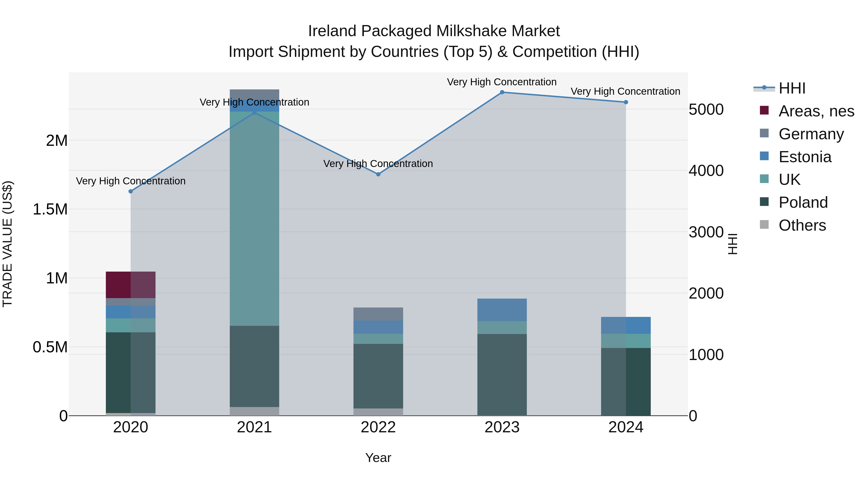
Task: Click the 2022 x-axis label
Action: (x=378, y=427)
